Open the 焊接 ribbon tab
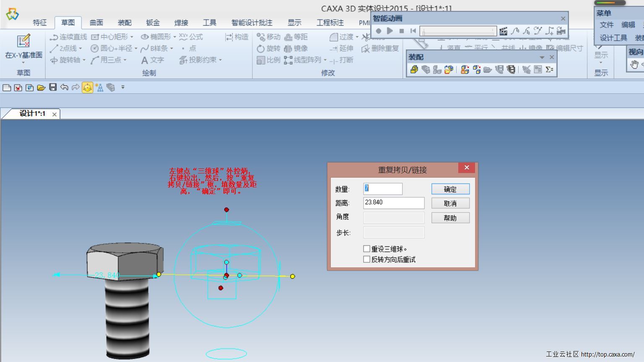This screenshot has height=362, width=644. click(x=181, y=23)
